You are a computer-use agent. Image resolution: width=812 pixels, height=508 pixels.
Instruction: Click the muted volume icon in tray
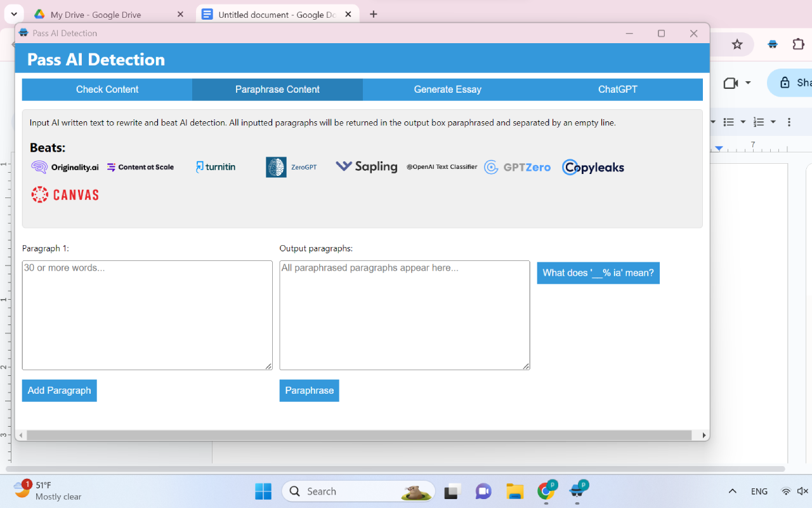point(802,491)
